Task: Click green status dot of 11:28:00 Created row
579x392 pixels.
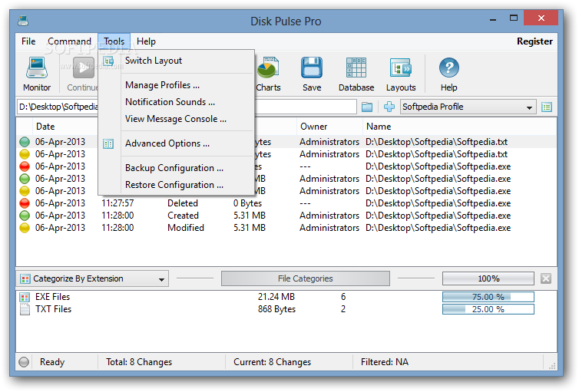Action: [25, 216]
